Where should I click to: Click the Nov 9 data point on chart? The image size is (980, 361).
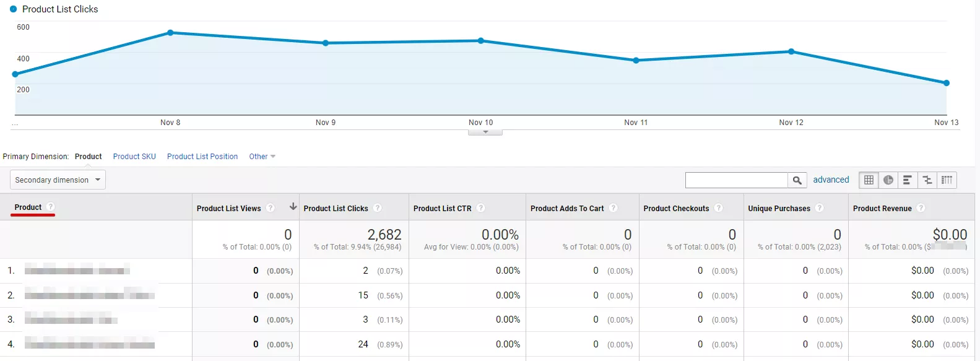[326, 43]
